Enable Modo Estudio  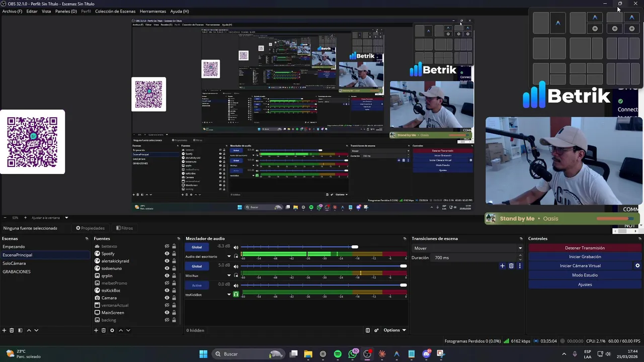(x=585, y=275)
